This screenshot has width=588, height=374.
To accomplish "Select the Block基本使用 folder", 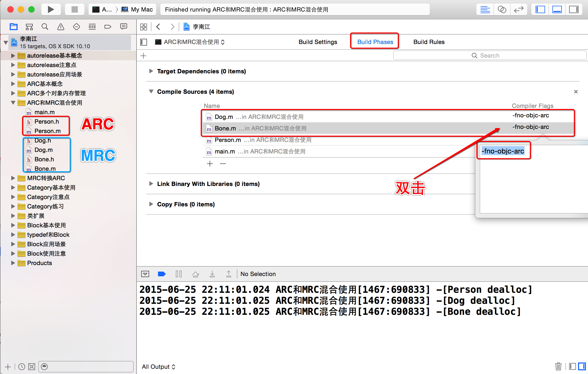I will point(47,225).
